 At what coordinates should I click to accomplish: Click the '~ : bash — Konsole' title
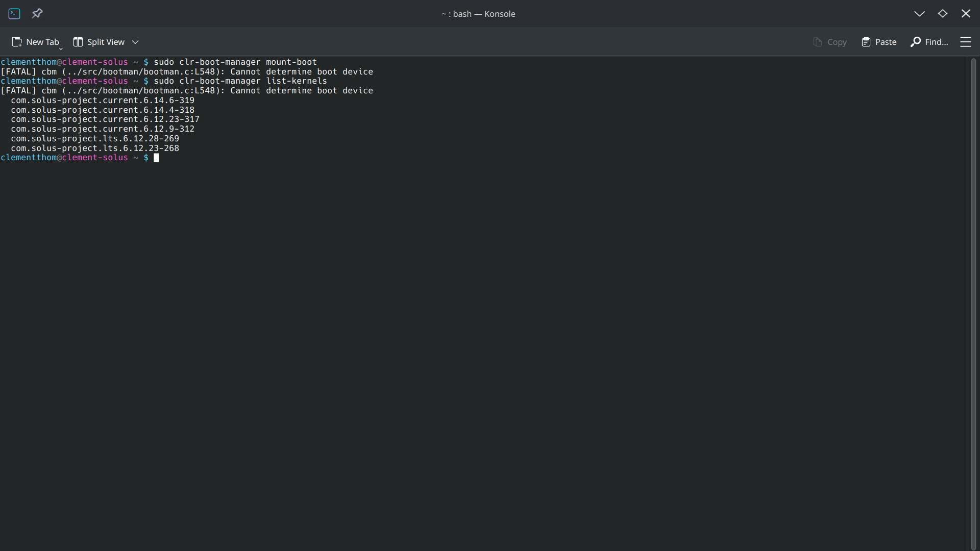click(478, 14)
